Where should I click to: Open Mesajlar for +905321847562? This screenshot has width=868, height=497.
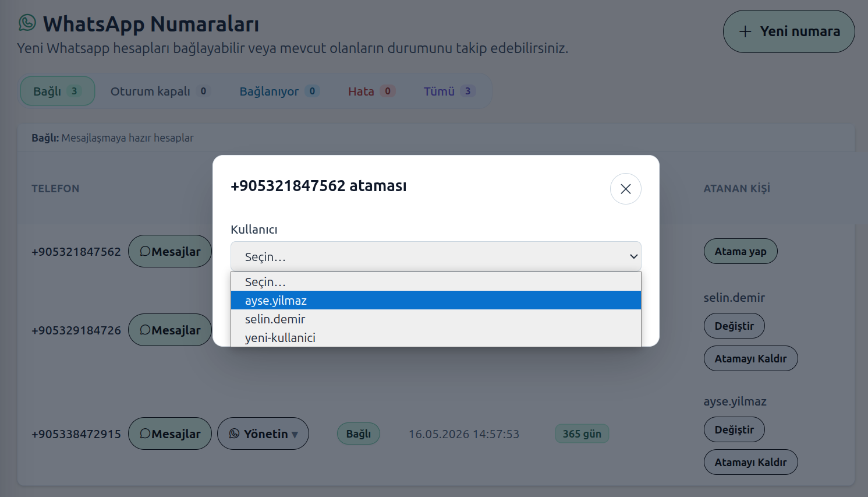pyautogui.click(x=170, y=251)
